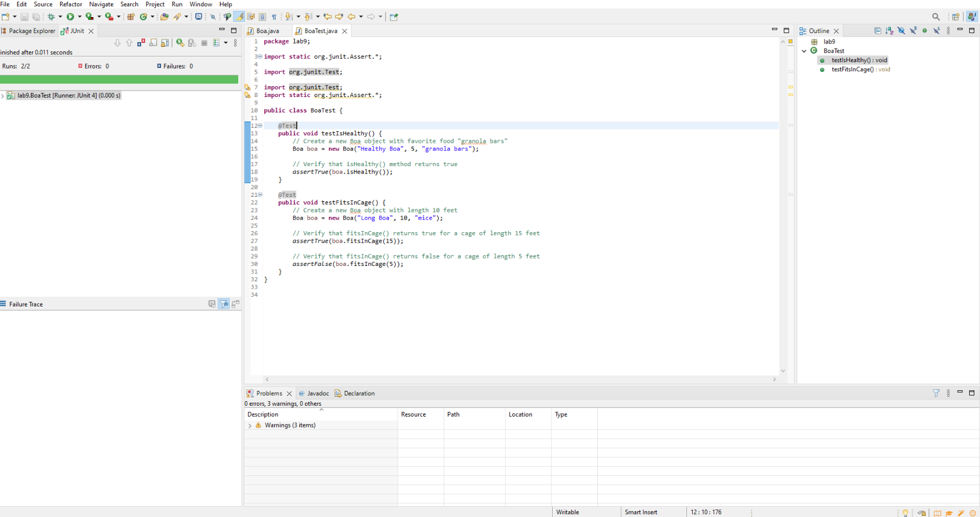Screen dimensions: 980x517
Task: Toggle Hide Non-Public Members green dot
Action: click(925, 31)
